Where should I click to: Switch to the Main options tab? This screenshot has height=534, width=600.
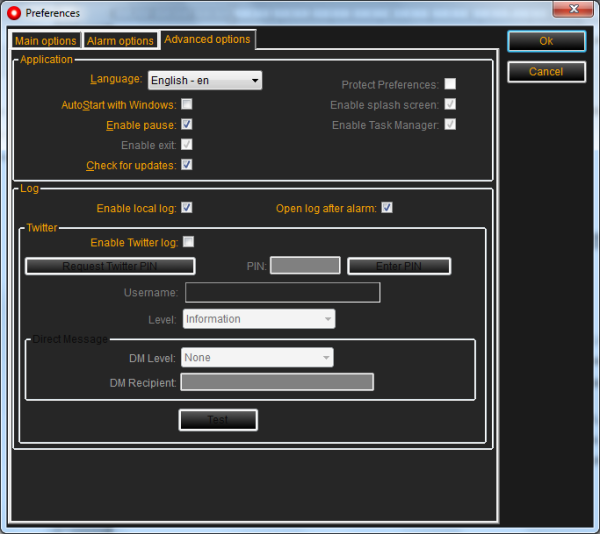45,41
